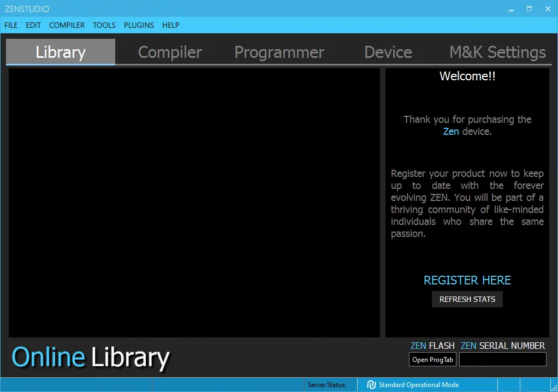Focus the ZEN SERIAL NUMBER field
558x392 pixels.
502,359
